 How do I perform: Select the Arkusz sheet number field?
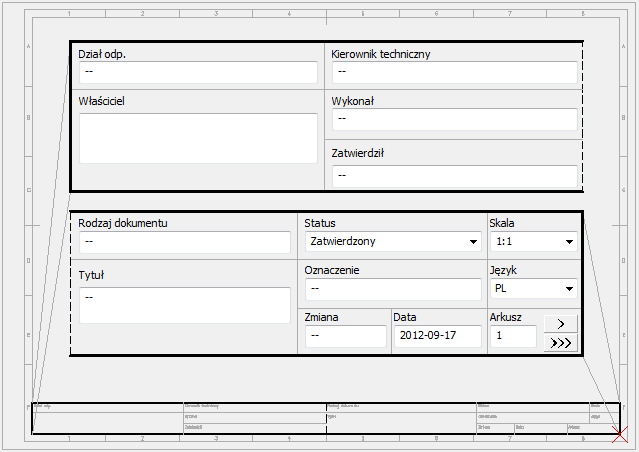pos(514,336)
